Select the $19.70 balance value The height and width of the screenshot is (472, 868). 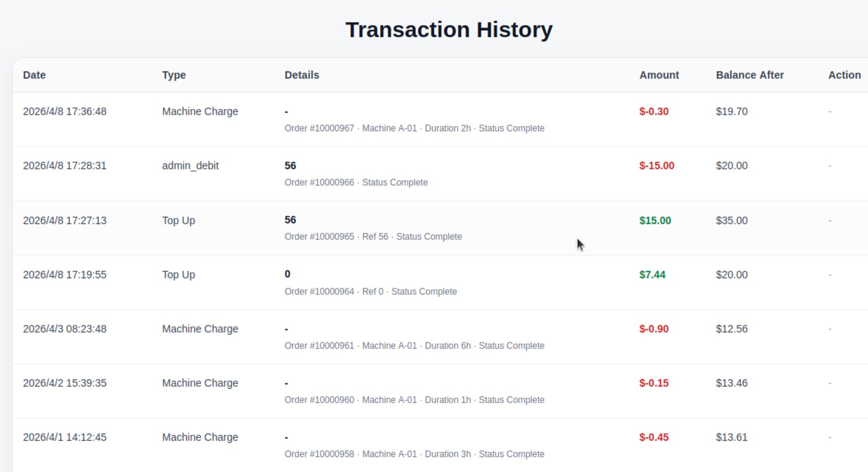[x=731, y=111]
